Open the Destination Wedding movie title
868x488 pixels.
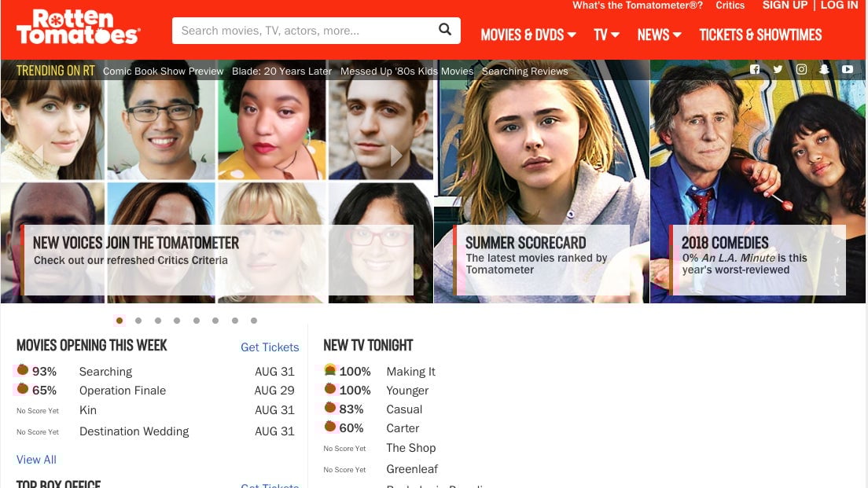coord(134,431)
